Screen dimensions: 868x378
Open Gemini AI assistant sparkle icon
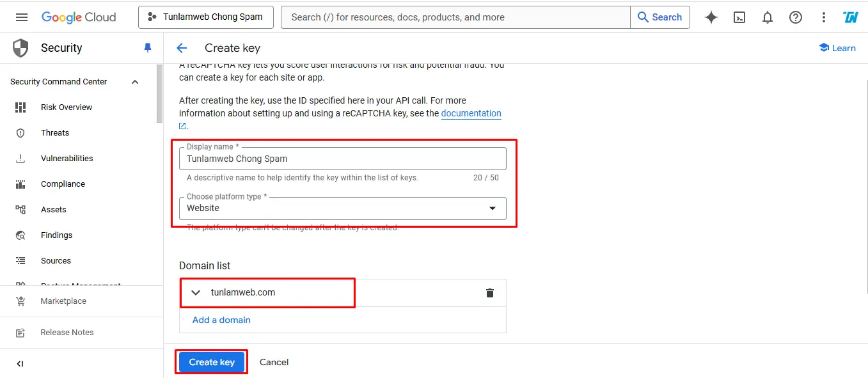click(x=711, y=17)
